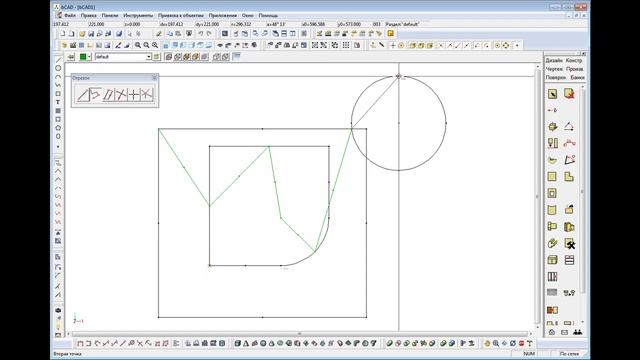
Task: Click the Redo arrow icon
Action: (x=209, y=34)
